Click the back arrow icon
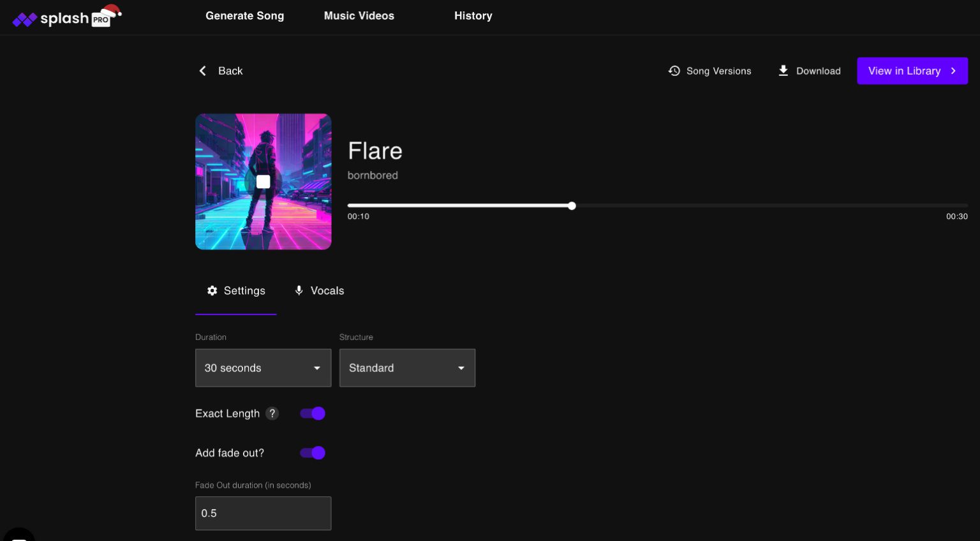The image size is (980, 541). (x=203, y=71)
